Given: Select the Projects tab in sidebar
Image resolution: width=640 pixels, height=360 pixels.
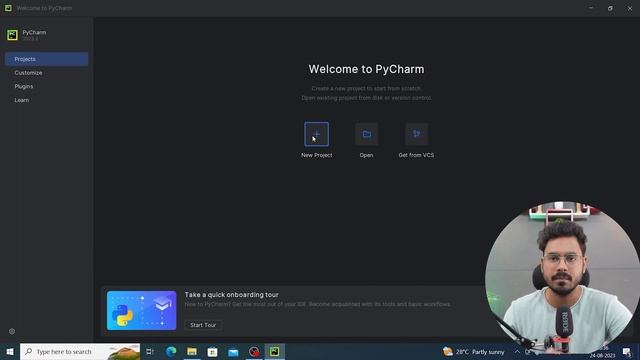Looking at the screenshot, I should click(x=47, y=59).
